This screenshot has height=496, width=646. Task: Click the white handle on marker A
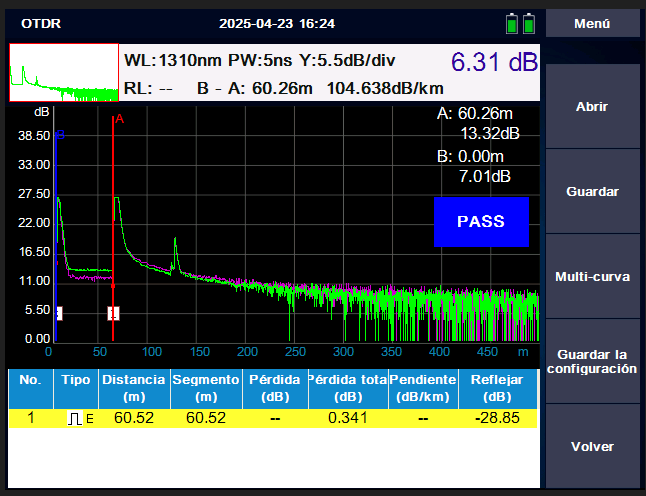(113, 313)
